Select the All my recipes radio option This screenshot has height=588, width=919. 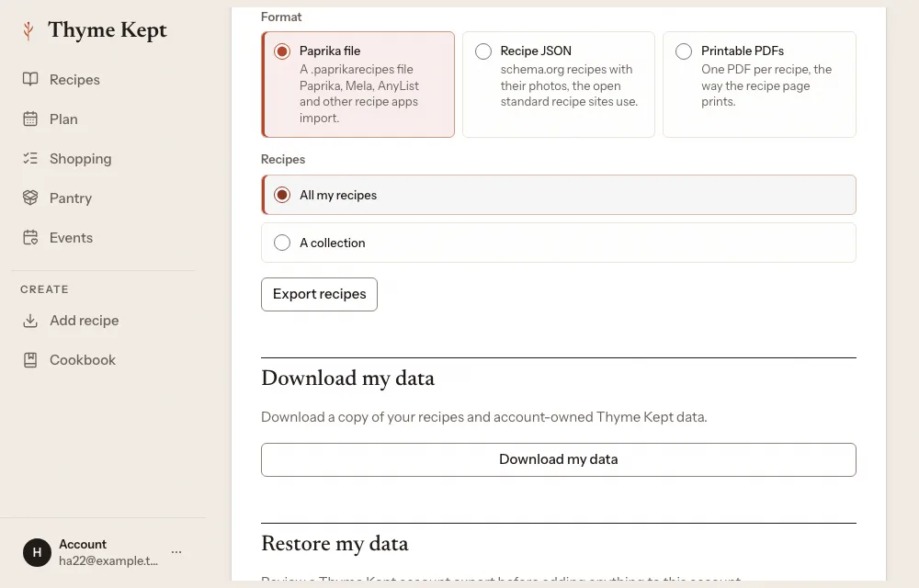[282, 195]
